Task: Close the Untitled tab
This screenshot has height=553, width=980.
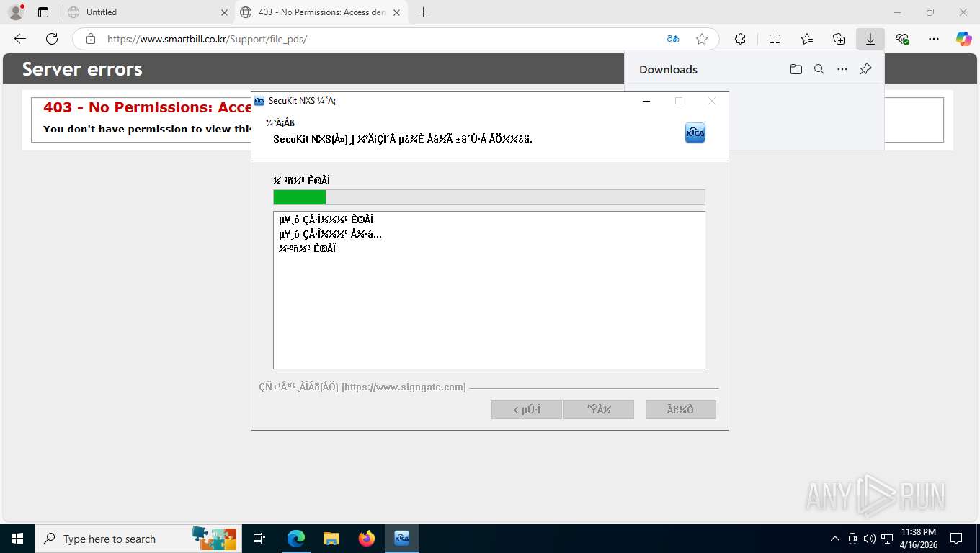Action: click(x=224, y=12)
